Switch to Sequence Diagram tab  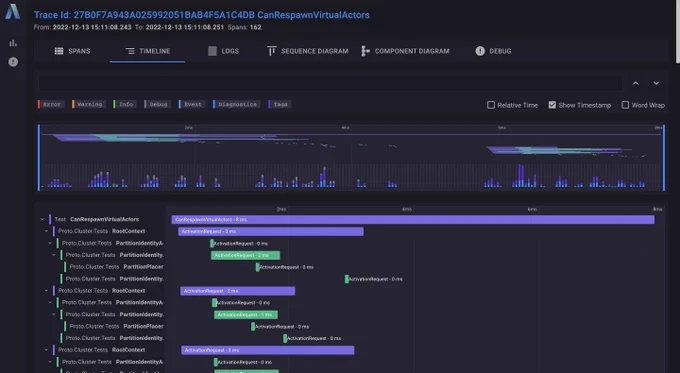307,51
